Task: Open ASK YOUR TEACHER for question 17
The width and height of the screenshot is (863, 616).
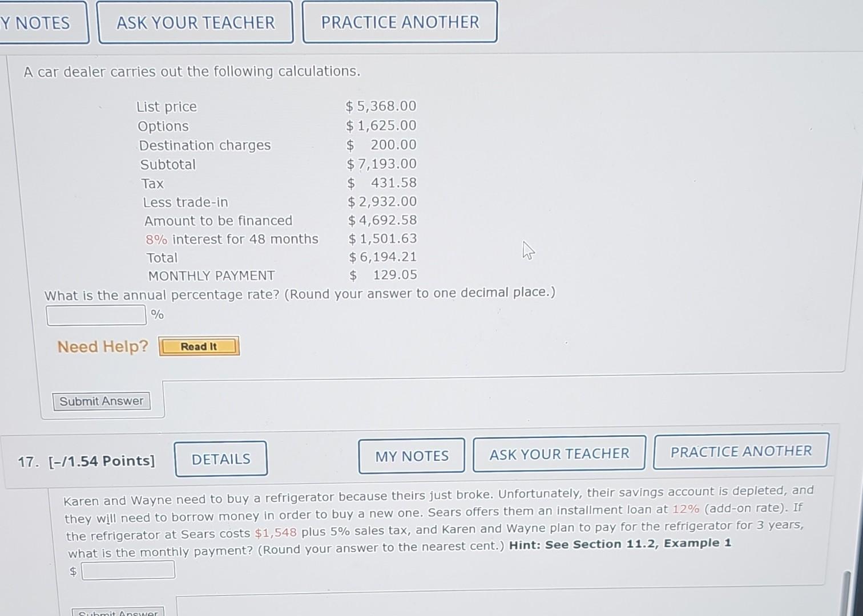Action: tap(559, 453)
